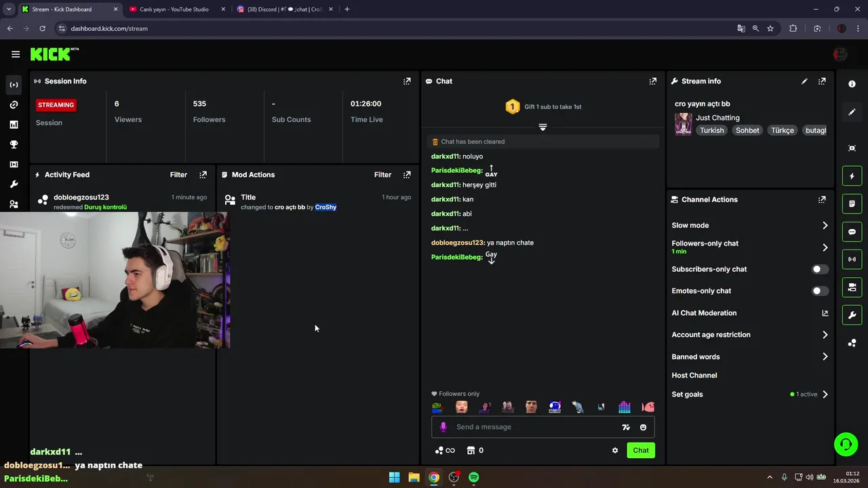Viewport: 868px width, 488px height.
Task: Click the capture frame icon in right sidebar
Action: click(x=852, y=148)
